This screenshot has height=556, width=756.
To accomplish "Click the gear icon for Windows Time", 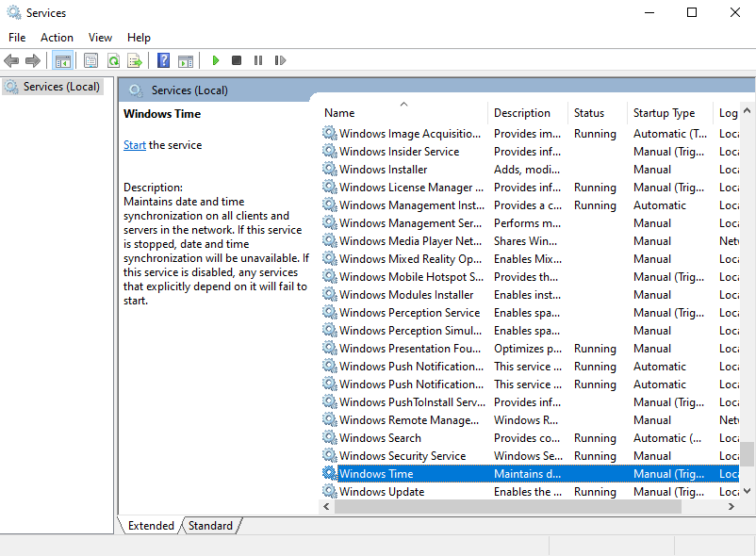I will [330, 474].
